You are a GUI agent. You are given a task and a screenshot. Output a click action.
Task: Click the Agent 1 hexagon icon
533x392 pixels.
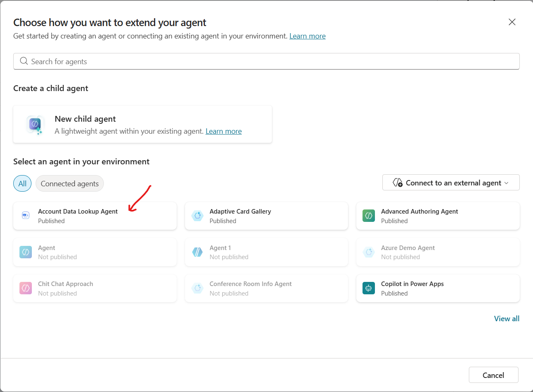point(197,252)
